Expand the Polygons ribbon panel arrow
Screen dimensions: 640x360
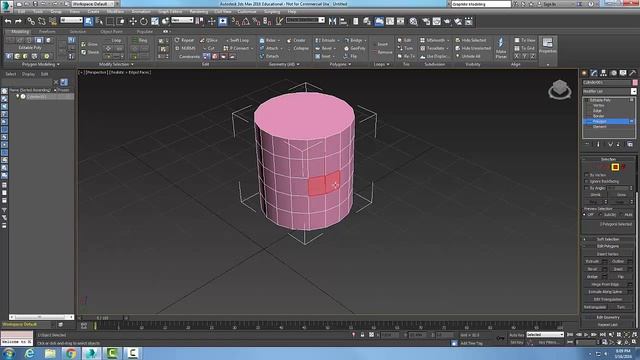click(x=350, y=64)
